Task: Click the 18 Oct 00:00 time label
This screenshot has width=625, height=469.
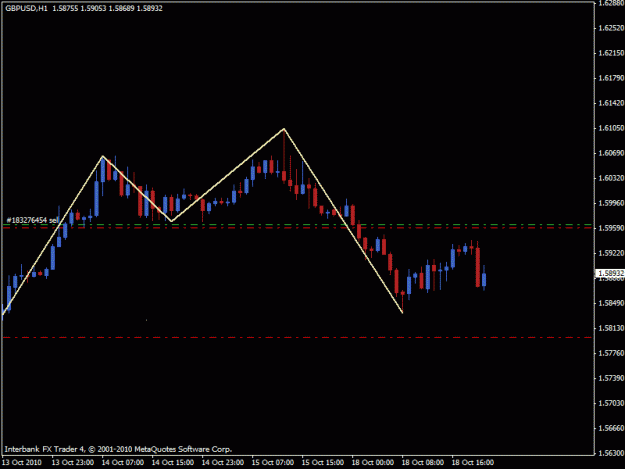Action: pos(373,463)
